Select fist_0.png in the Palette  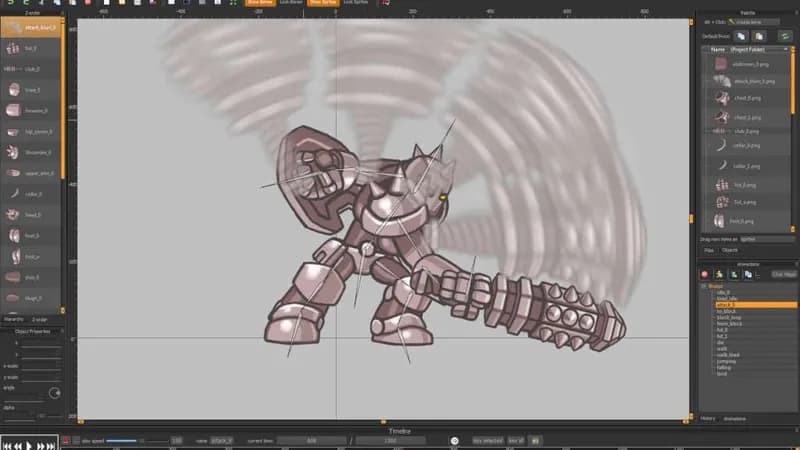tap(747, 185)
